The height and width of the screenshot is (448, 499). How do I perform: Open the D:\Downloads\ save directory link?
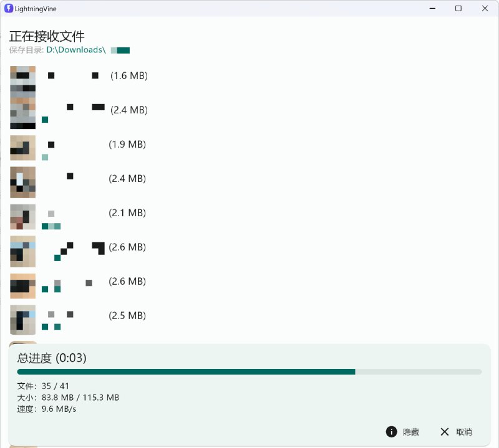pyautogui.click(x=75, y=50)
